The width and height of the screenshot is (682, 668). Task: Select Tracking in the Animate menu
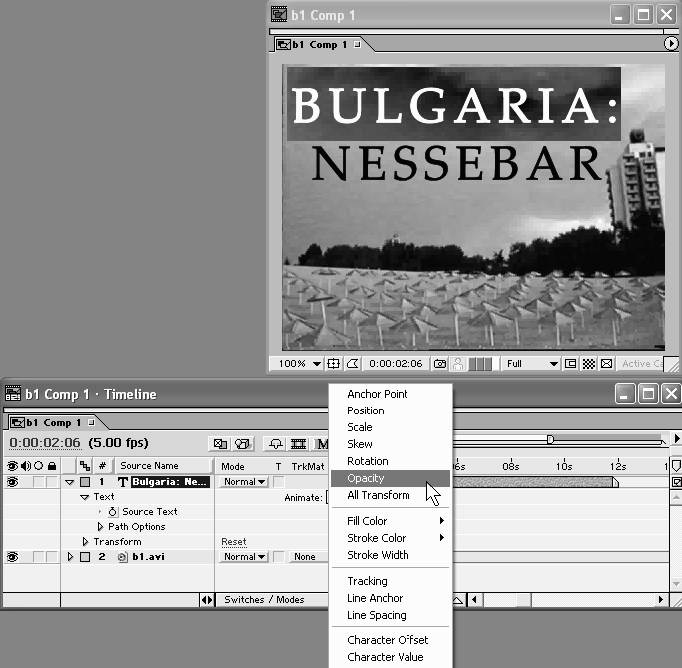click(x=367, y=581)
